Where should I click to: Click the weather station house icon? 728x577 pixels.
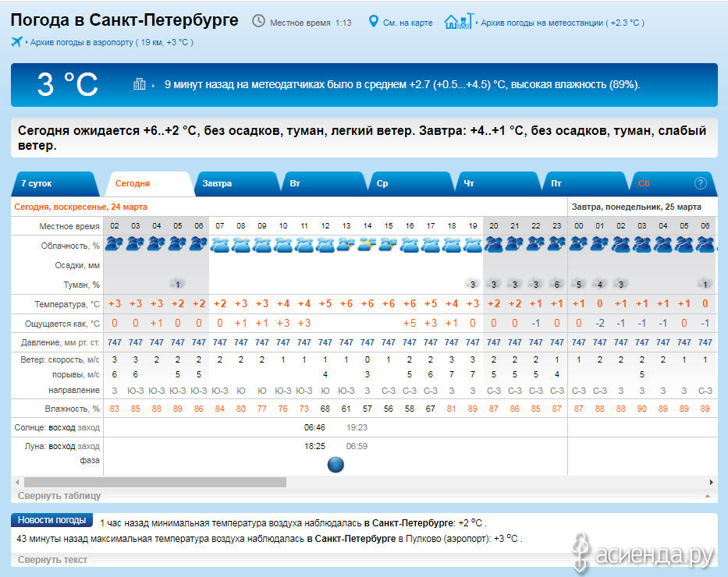click(x=459, y=21)
